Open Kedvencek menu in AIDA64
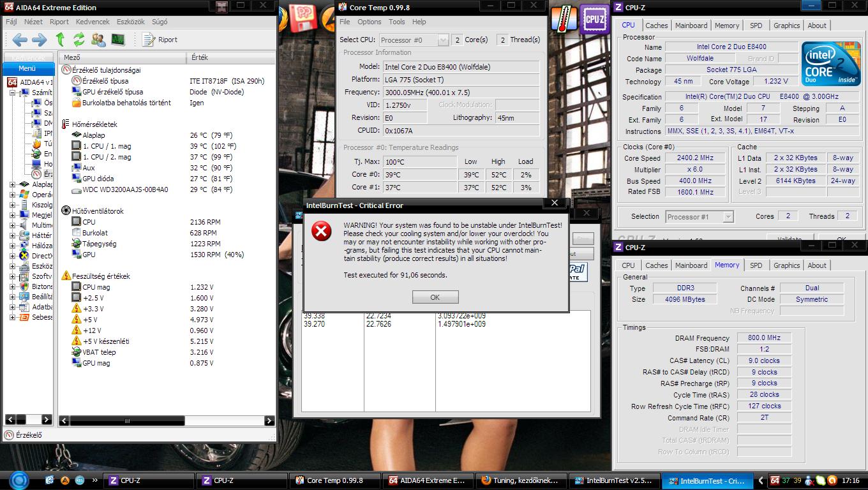Screen dimensions: 868x490 [93, 22]
